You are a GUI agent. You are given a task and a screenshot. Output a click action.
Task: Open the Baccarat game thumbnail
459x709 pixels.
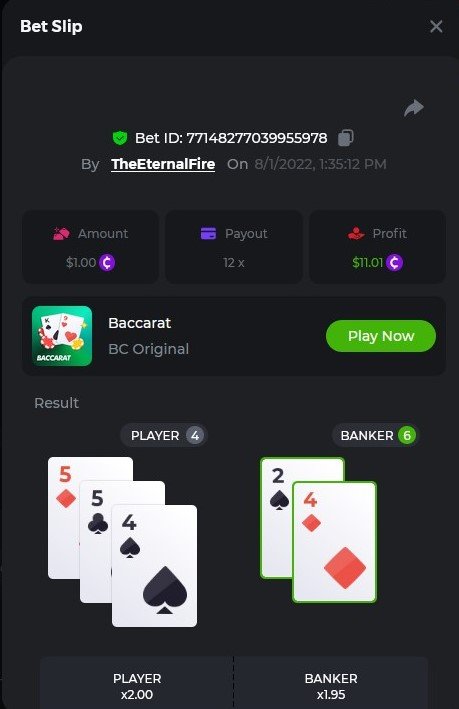tap(62, 336)
